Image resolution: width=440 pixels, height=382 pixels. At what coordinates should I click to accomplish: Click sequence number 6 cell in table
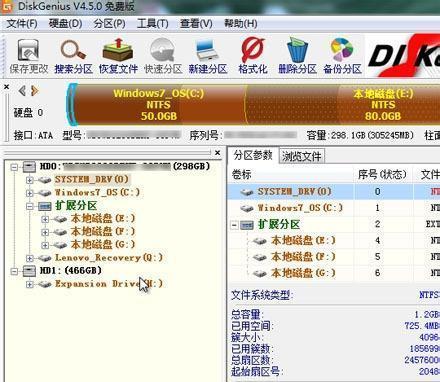[377, 273]
